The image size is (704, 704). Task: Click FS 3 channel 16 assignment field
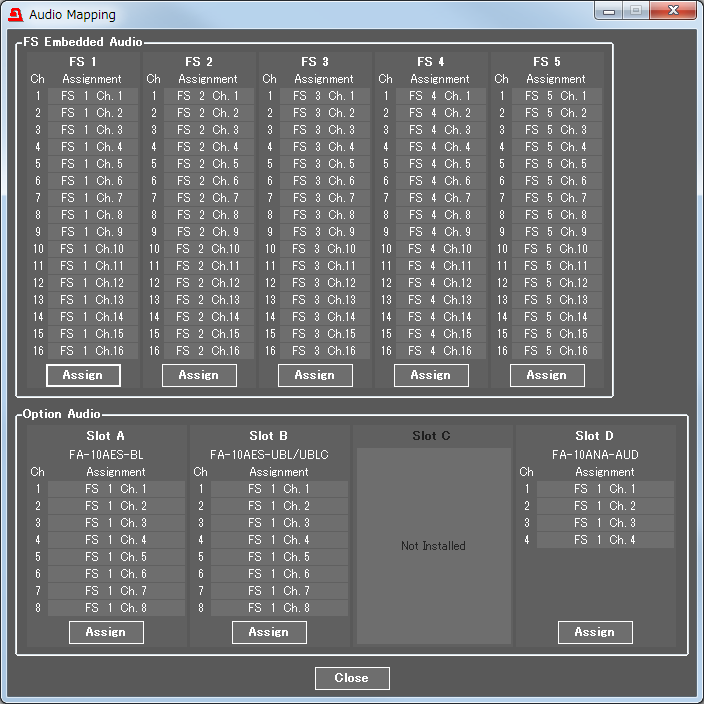pyautogui.click(x=324, y=351)
